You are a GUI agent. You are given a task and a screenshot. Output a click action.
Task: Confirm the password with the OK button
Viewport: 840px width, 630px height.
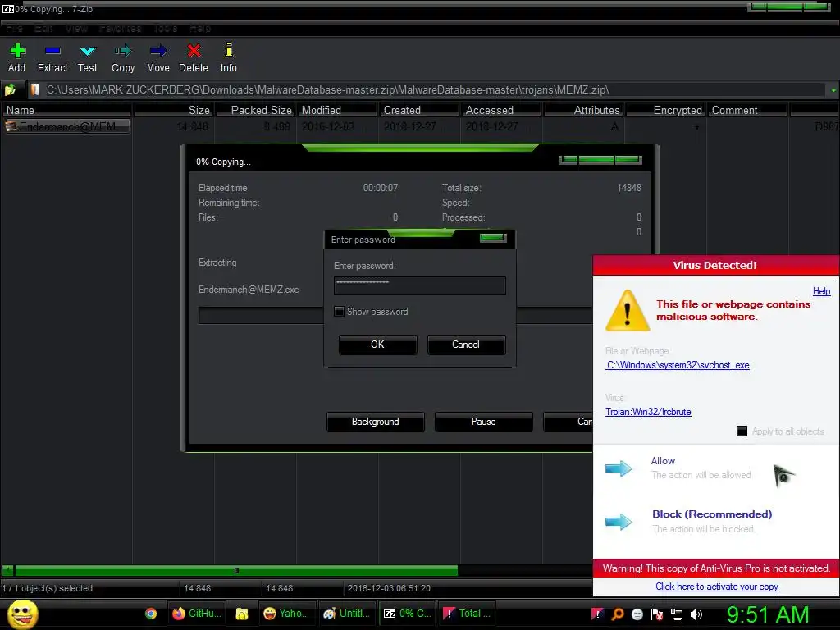coord(377,345)
